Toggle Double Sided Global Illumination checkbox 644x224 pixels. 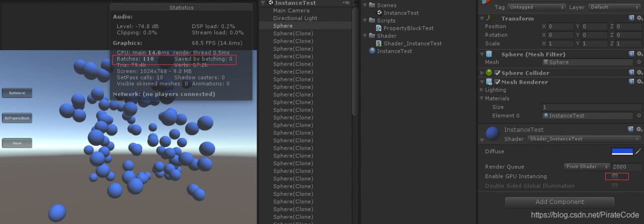615,186
